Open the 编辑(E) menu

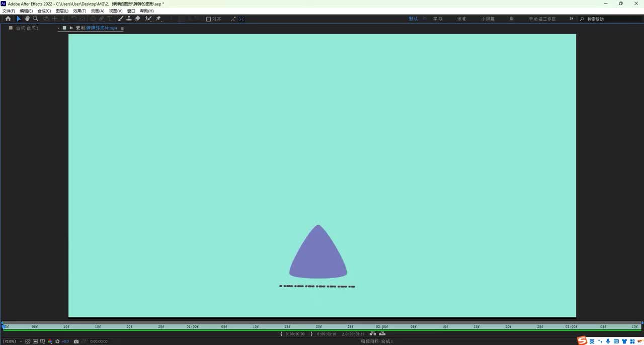26,11
